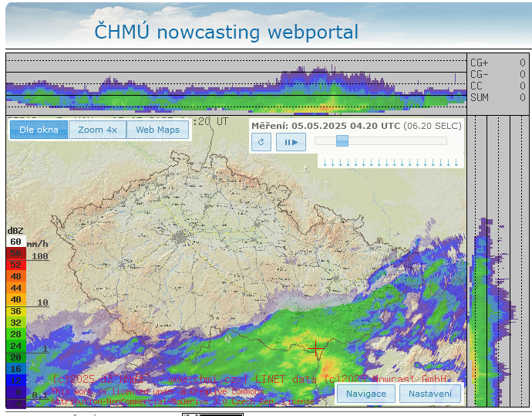
Task: Select the first blue down-arrow time marker
Action: tap(325, 163)
